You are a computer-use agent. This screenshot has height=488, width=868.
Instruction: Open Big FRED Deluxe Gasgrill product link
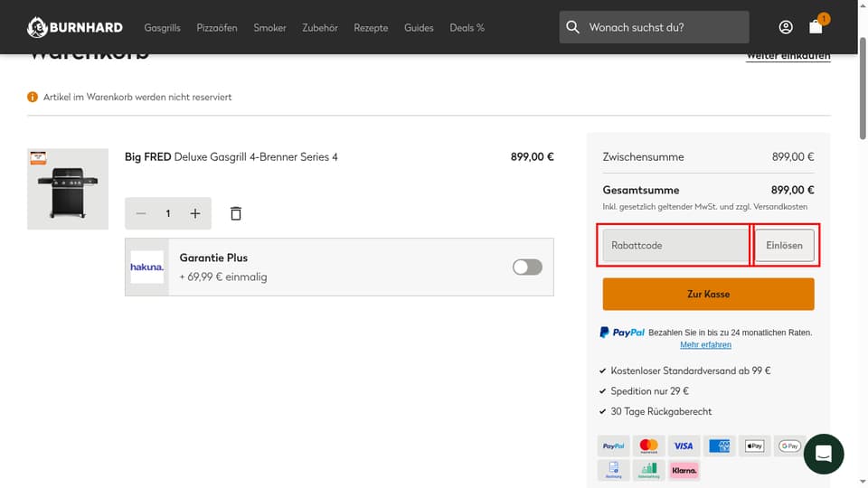(231, 157)
